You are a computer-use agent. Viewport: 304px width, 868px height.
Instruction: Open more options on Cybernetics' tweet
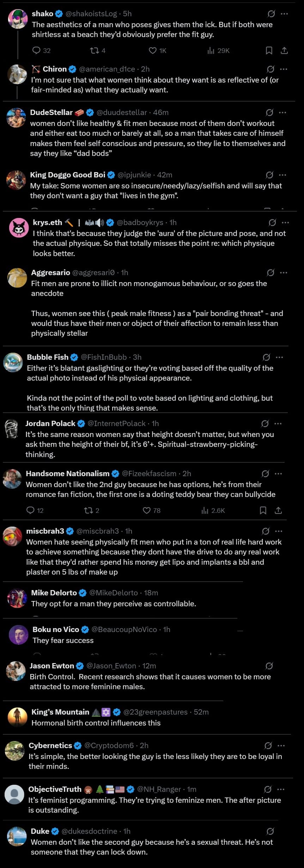coord(281,746)
